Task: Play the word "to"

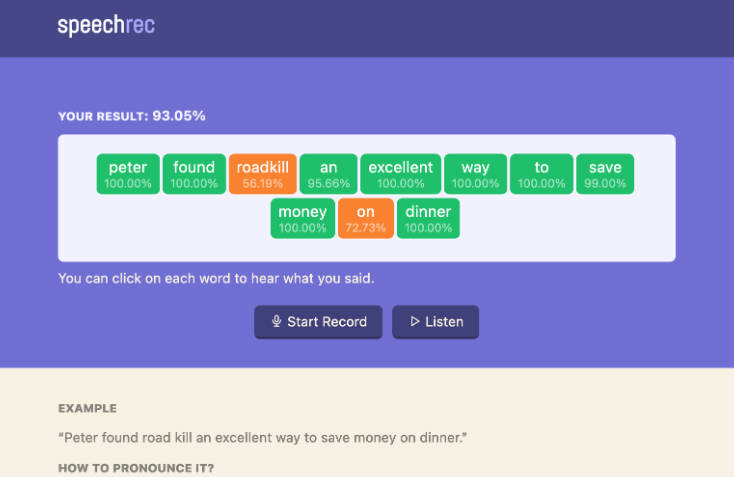Action: (x=541, y=174)
